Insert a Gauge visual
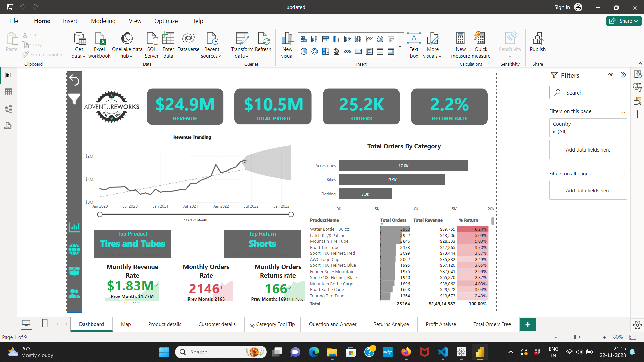The width and height of the screenshot is (644, 362). pos(347,51)
